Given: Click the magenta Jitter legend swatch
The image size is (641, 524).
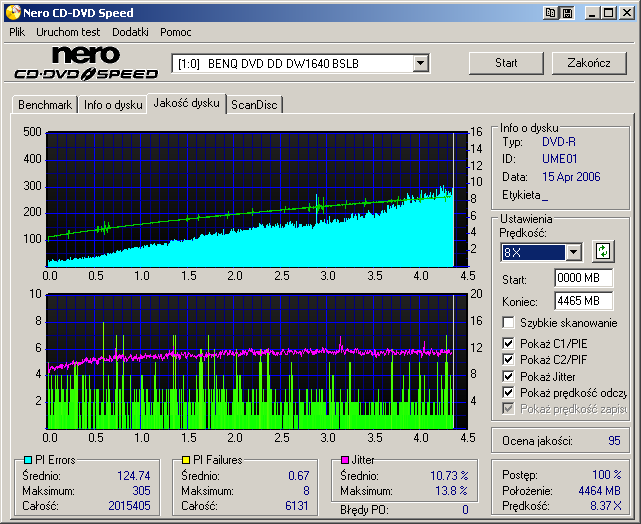Looking at the screenshot, I should pos(345,460).
